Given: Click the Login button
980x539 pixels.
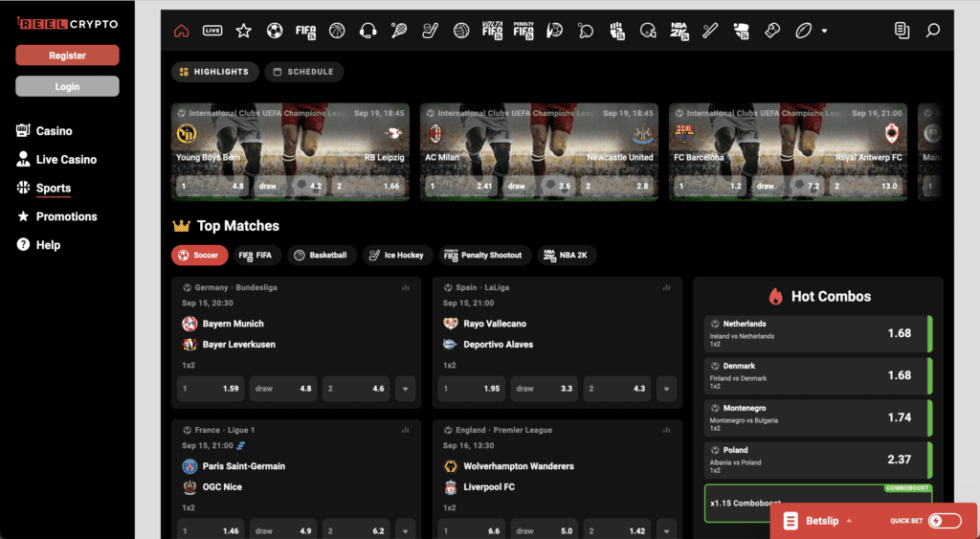Looking at the screenshot, I should (x=67, y=86).
